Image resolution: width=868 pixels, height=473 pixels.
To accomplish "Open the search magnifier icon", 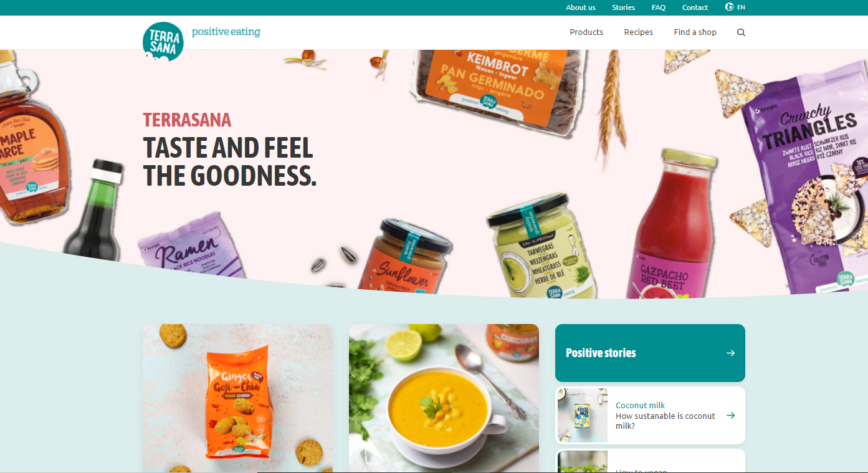I will [x=741, y=32].
